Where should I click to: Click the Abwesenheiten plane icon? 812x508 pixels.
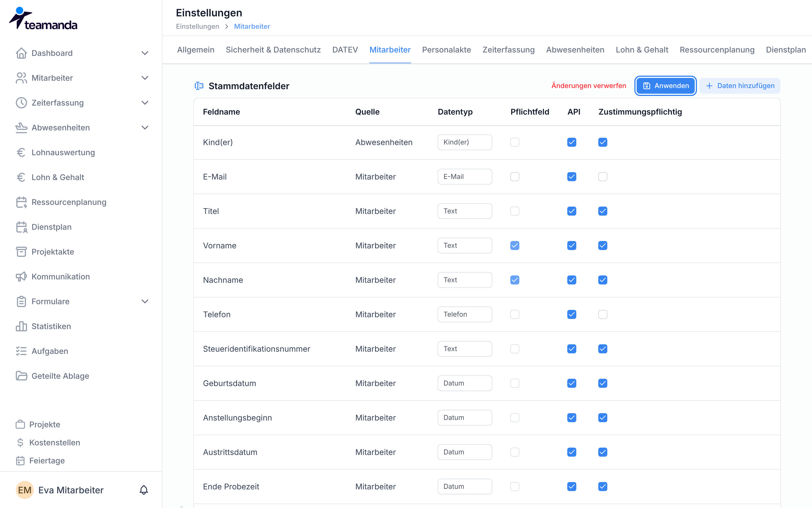click(21, 128)
